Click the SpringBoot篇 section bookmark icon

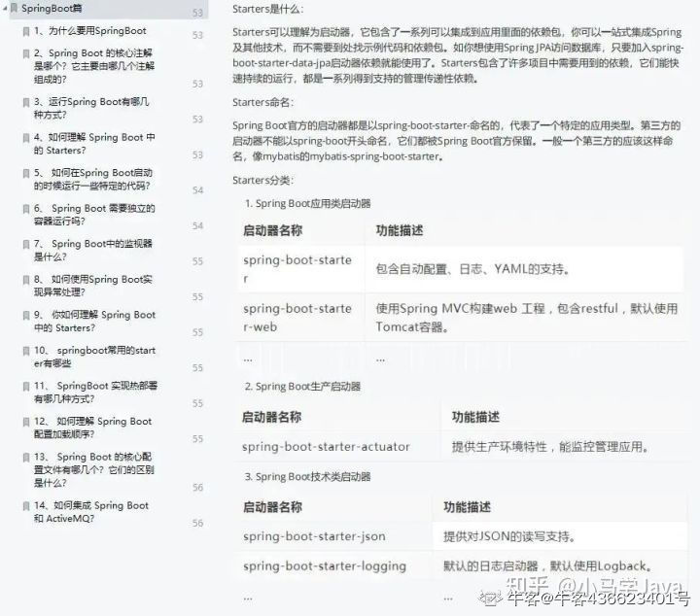coord(15,8)
